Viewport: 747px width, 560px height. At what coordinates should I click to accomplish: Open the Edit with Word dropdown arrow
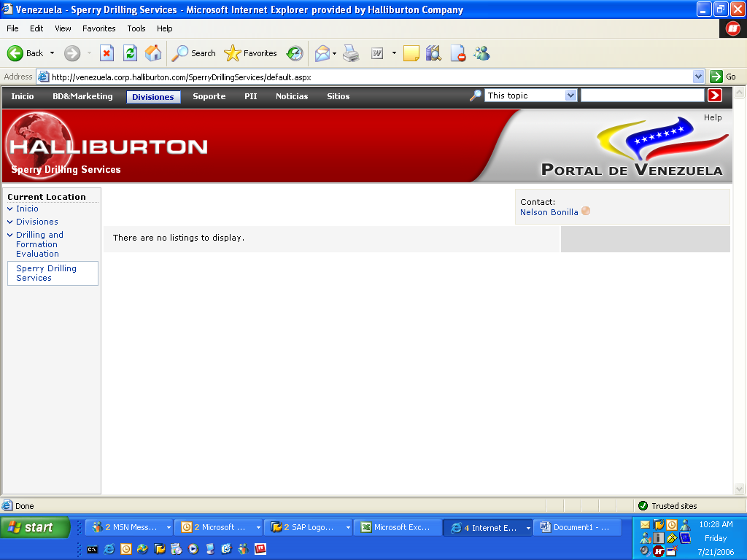point(394,53)
